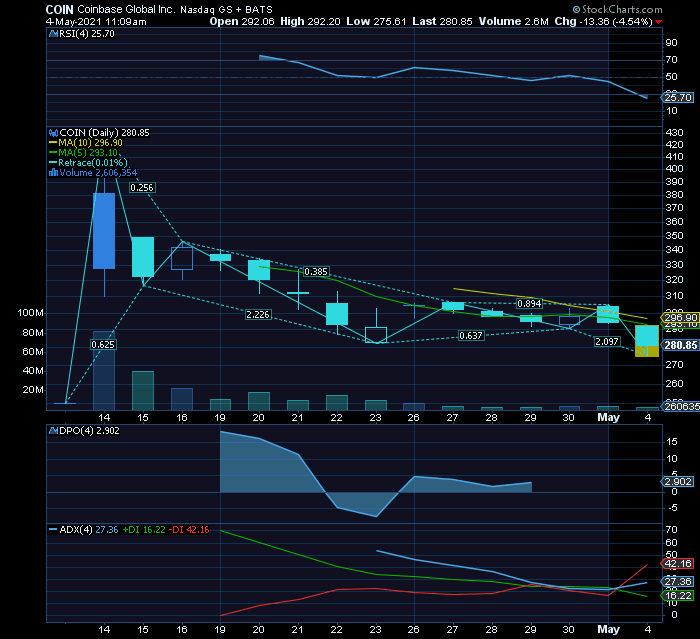The height and width of the screenshot is (639, 700).
Task: Click the High 292.20 header value
Action: 310,21
